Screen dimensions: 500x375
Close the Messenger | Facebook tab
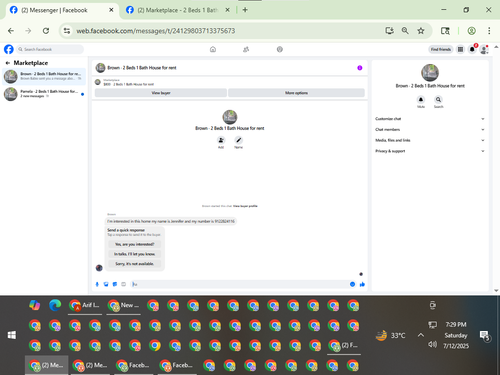[111, 10]
